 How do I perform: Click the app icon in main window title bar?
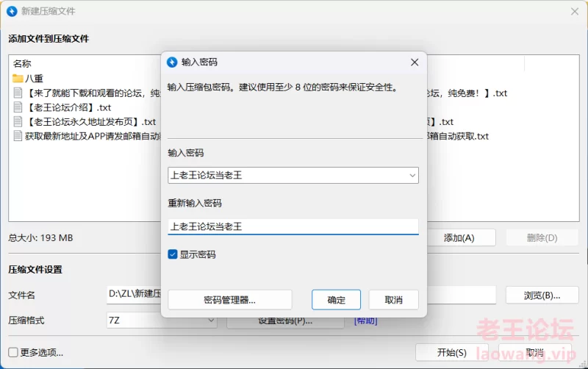tap(11, 11)
